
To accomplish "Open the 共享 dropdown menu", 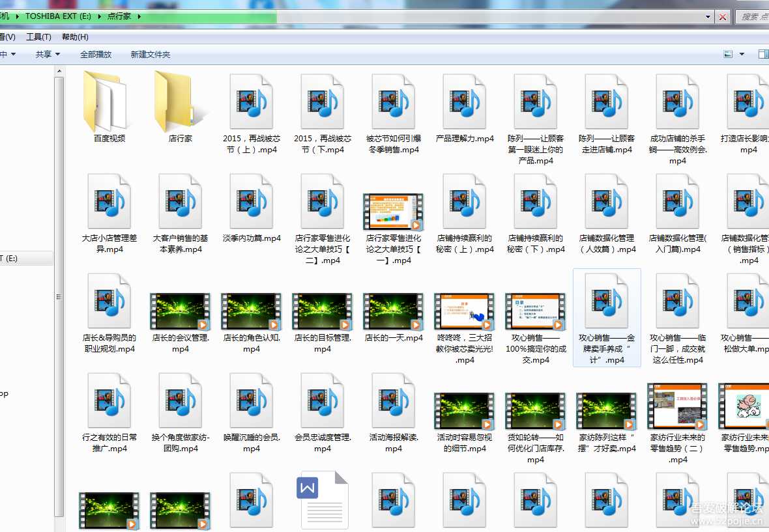I will click(47, 54).
